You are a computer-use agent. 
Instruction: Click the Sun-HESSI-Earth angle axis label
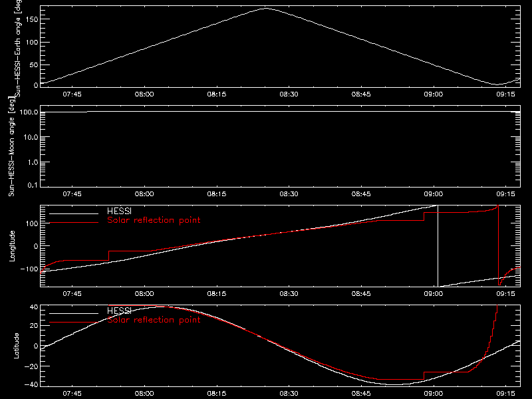click(x=18, y=49)
